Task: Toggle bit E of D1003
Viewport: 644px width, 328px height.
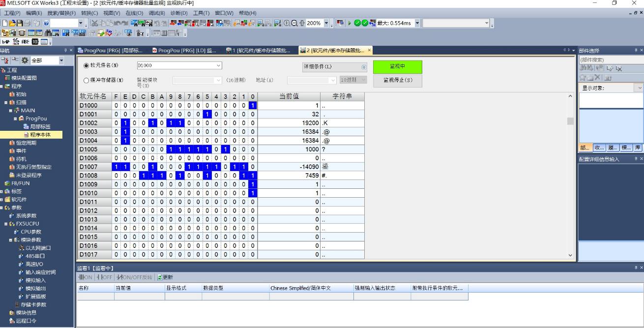Action: coord(125,132)
